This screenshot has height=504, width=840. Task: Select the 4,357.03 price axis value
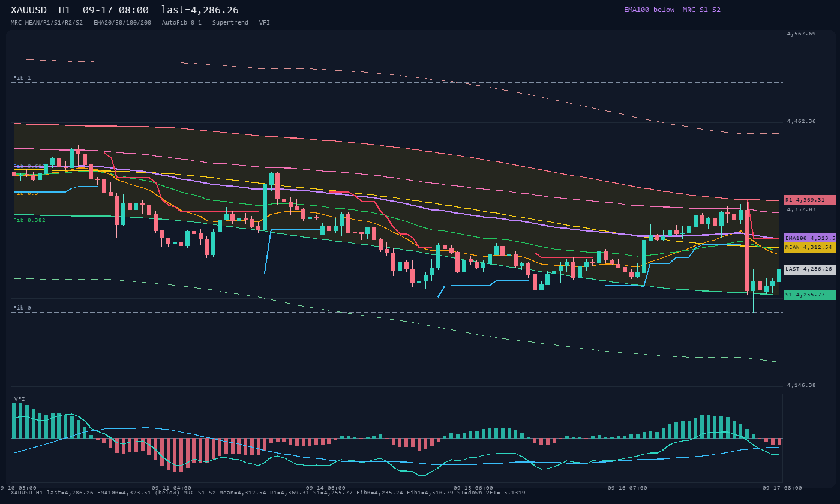802,209
